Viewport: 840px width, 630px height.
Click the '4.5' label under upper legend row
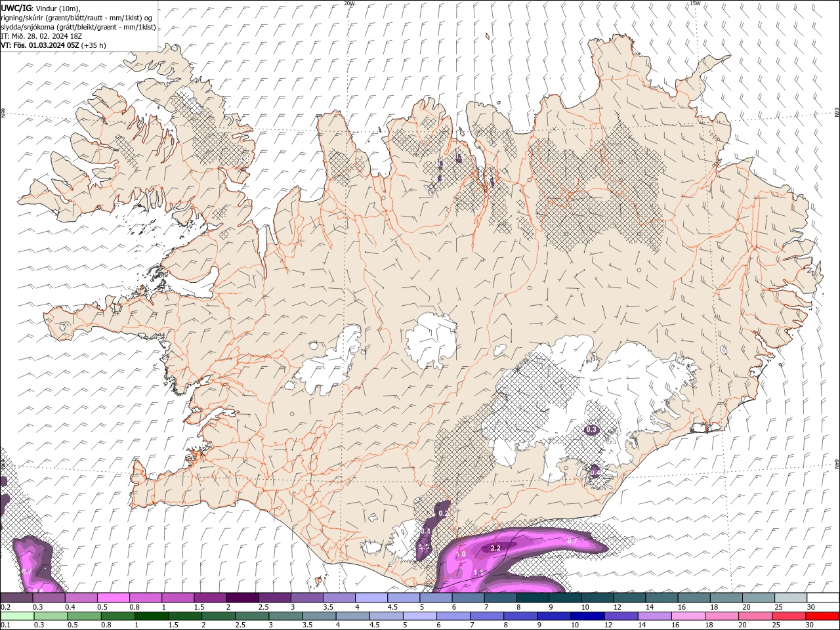[392, 607]
